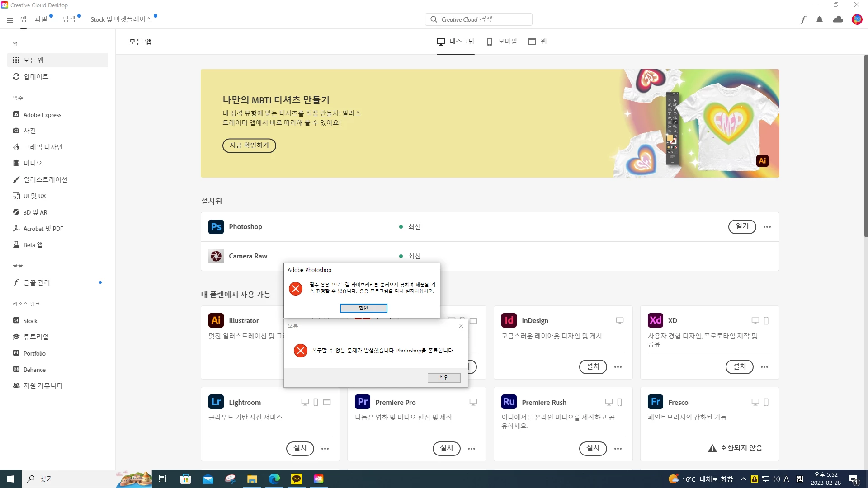
Task: Click the hamburger menu icon
Action: click(10, 20)
